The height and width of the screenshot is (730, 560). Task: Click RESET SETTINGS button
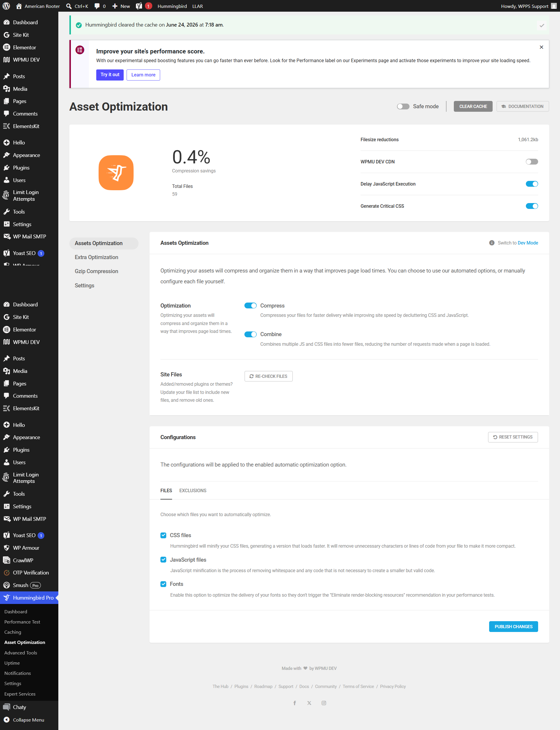click(x=513, y=437)
